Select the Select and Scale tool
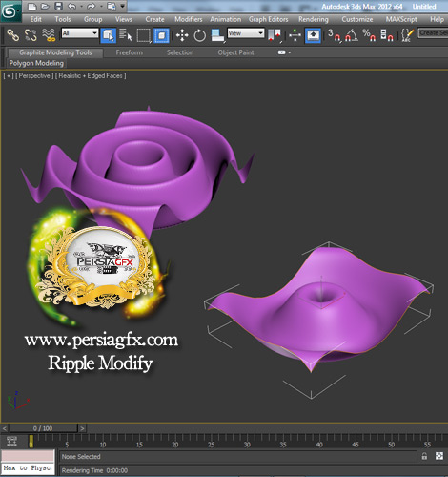The image size is (448, 477). (x=217, y=35)
